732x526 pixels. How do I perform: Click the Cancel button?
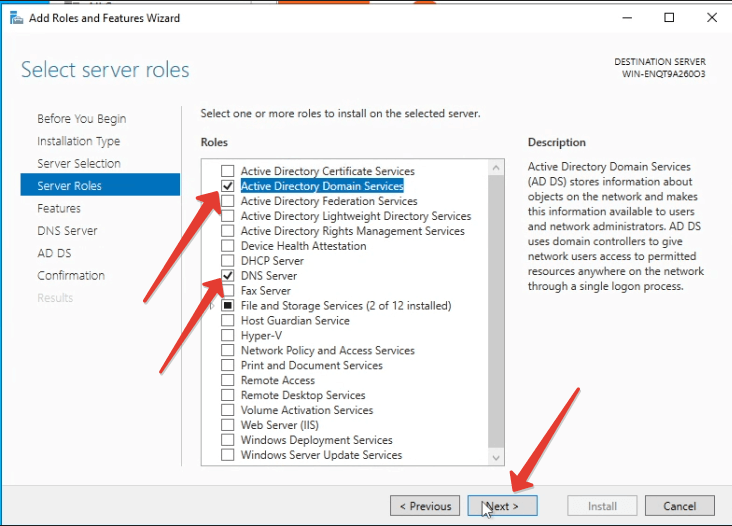(x=680, y=506)
